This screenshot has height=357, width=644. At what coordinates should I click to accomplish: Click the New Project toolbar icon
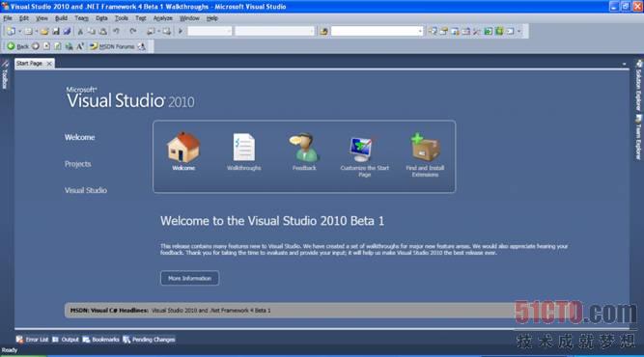(x=11, y=31)
